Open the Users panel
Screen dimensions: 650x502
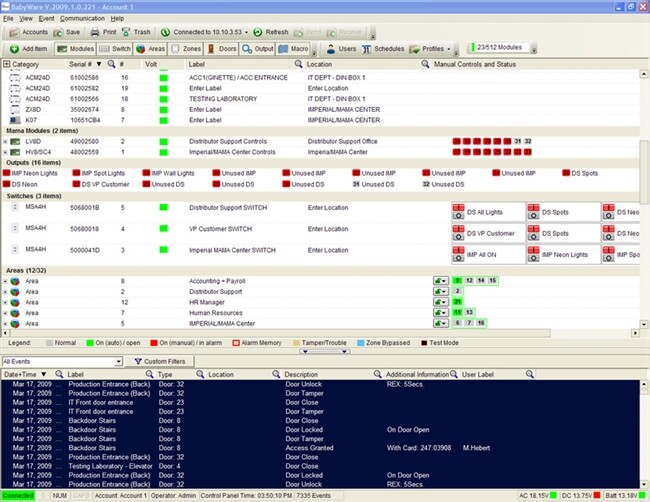click(341, 48)
